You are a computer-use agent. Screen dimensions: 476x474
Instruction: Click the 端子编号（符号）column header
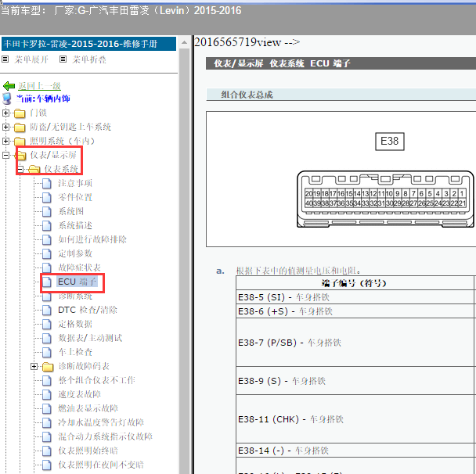tap(354, 283)
